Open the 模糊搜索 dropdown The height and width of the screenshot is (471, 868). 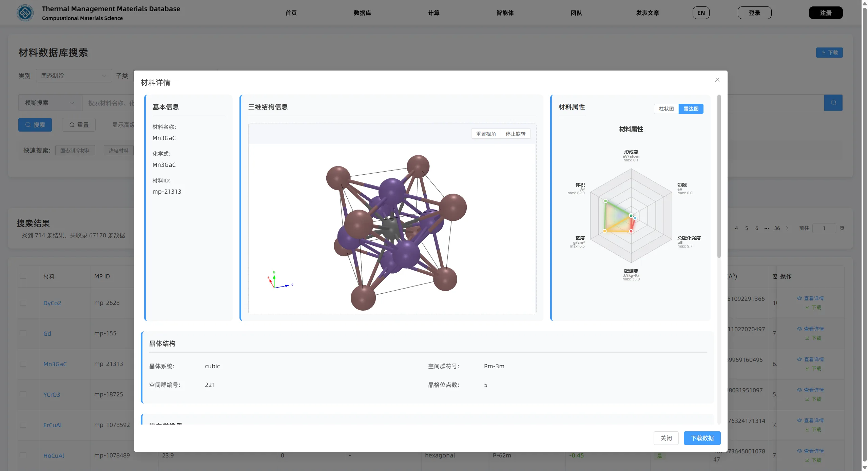pos(50,102)
